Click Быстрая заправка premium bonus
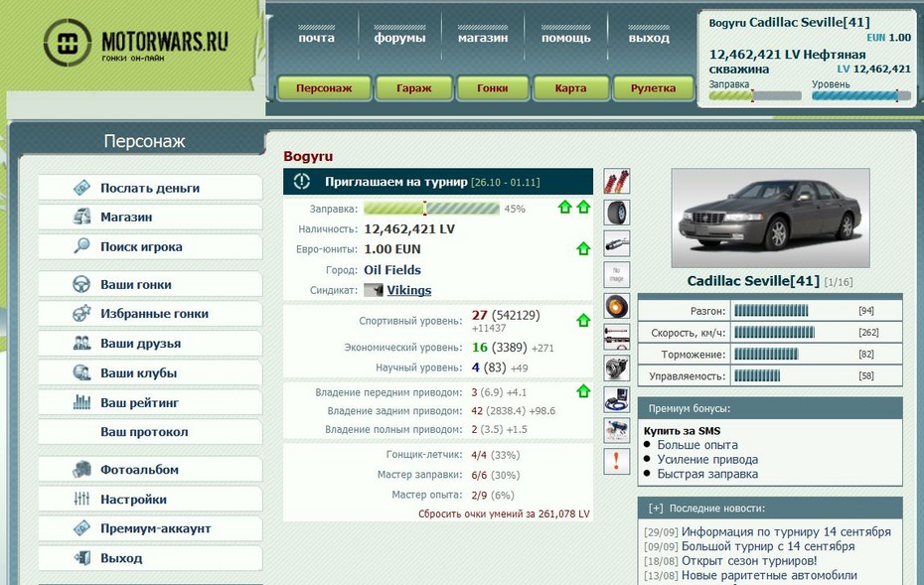This screenshot has width=924, height=585. tap(707, 474)
